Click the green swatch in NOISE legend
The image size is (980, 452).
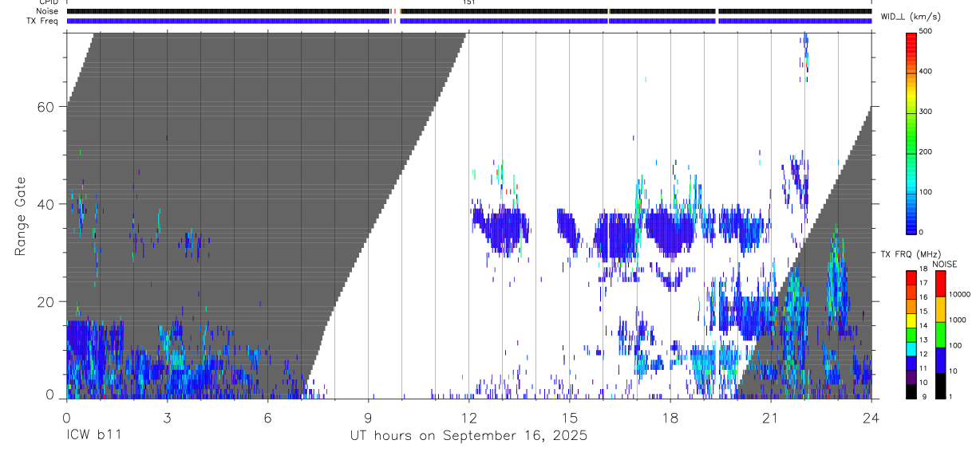click(x=940, y=335)
